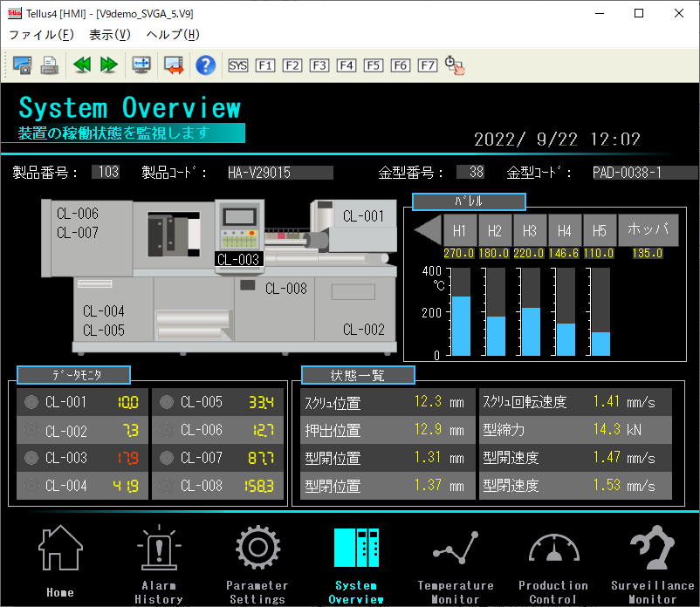Click the CL-001 indicator lamp in data monitor
This screenshot has height=607, width=700.
[31, 403]
